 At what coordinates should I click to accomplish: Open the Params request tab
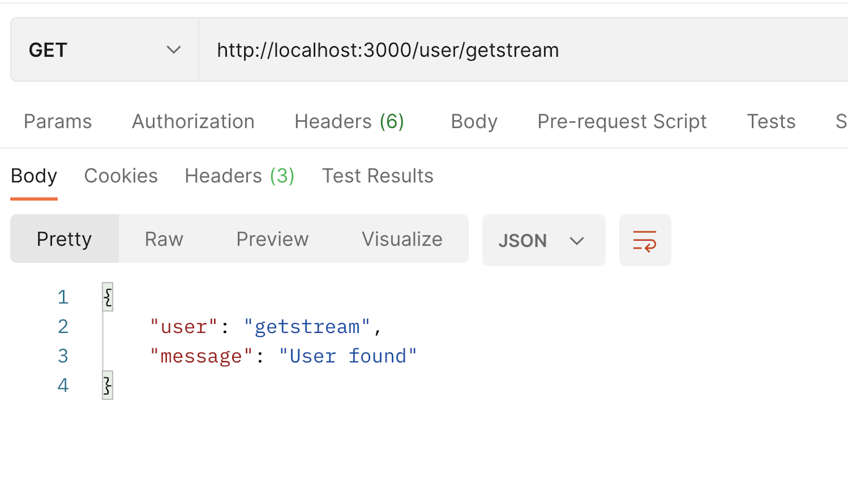[x=57, y=121]
